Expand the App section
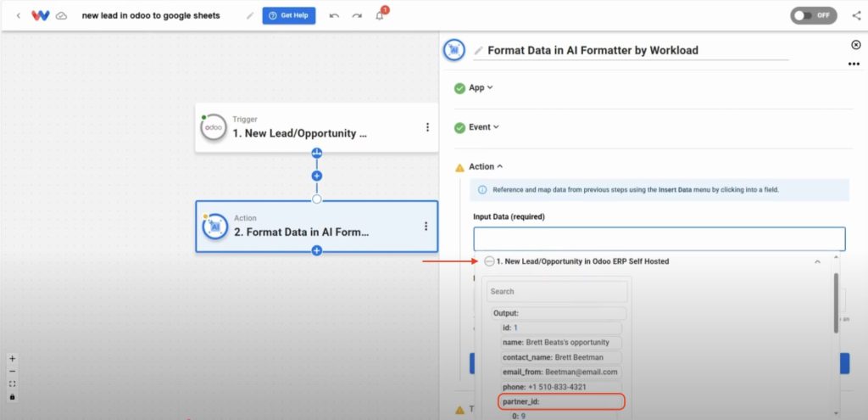 click(481, 87)
